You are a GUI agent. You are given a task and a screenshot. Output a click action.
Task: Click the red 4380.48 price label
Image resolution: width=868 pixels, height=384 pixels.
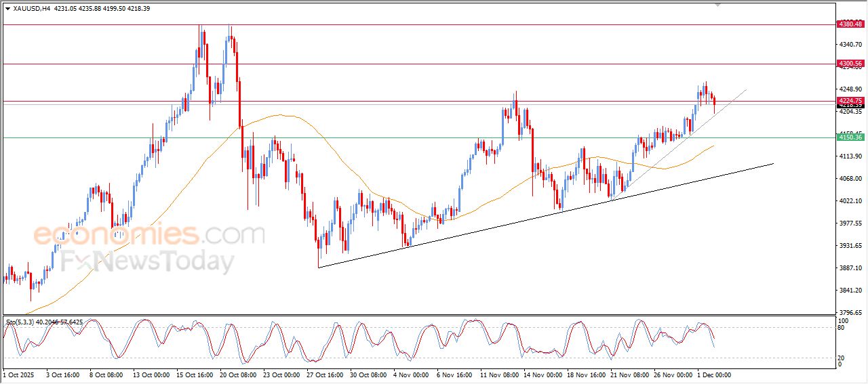point(850,24)
